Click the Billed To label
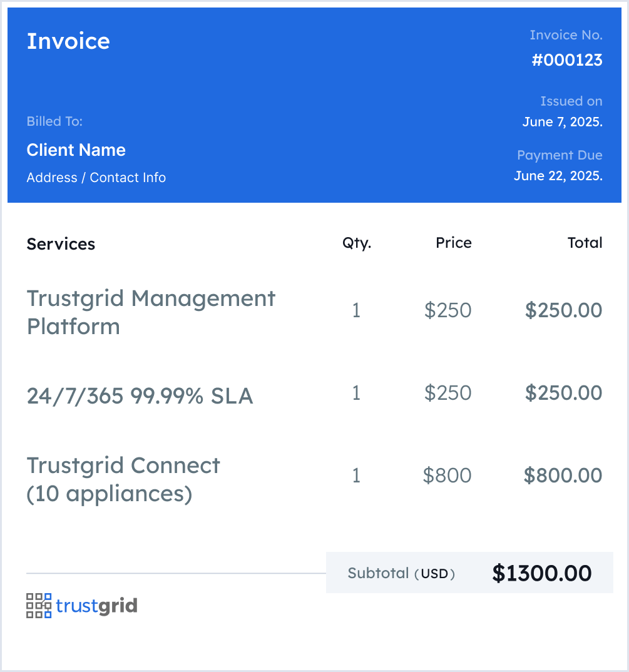Image resolution: width=629 pixels, height=672 pixels. point(54,121)
